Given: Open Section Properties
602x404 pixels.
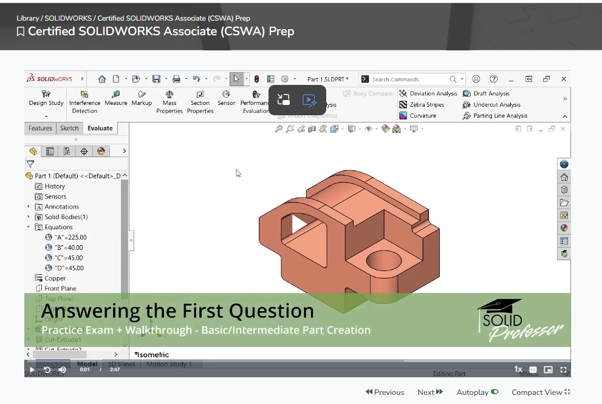Looking at the screenshot, I should tap(200, 102).
